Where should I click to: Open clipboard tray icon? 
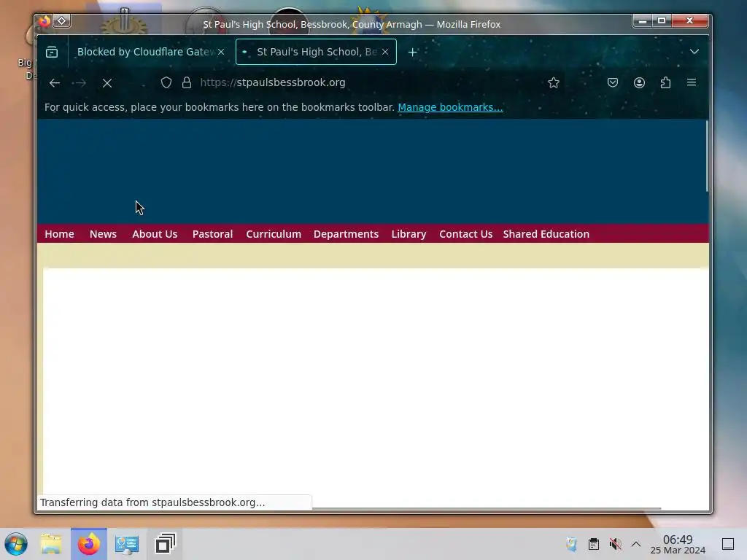coord(594,544)
